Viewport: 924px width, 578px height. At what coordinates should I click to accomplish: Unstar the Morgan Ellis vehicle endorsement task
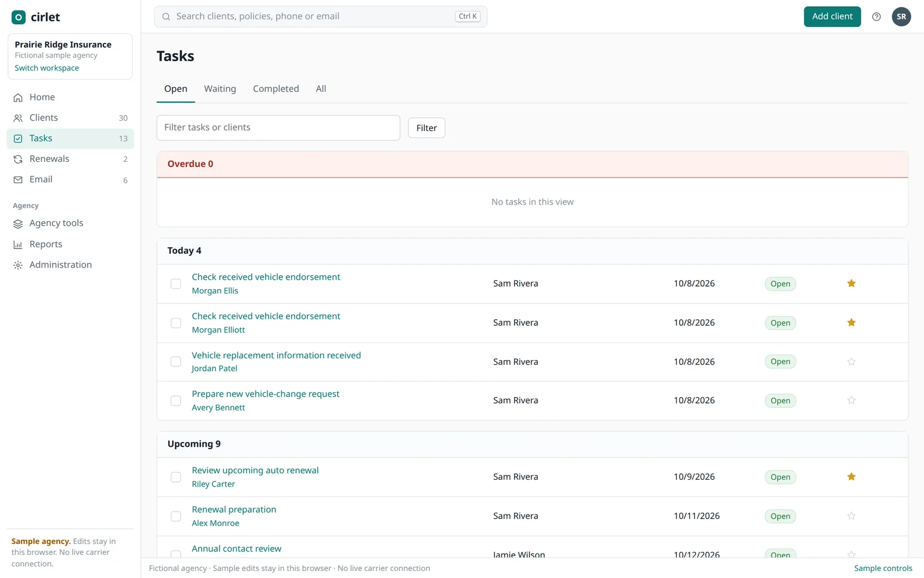851,283
